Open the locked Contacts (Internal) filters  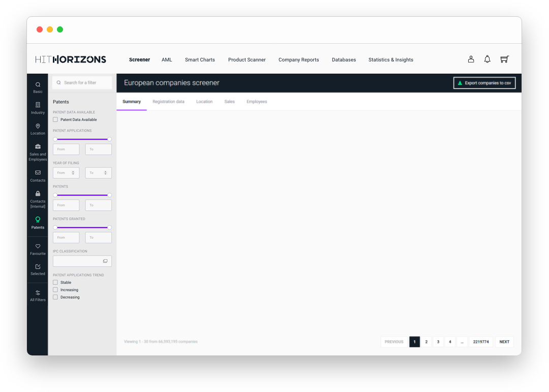click(x=38, y=200)
